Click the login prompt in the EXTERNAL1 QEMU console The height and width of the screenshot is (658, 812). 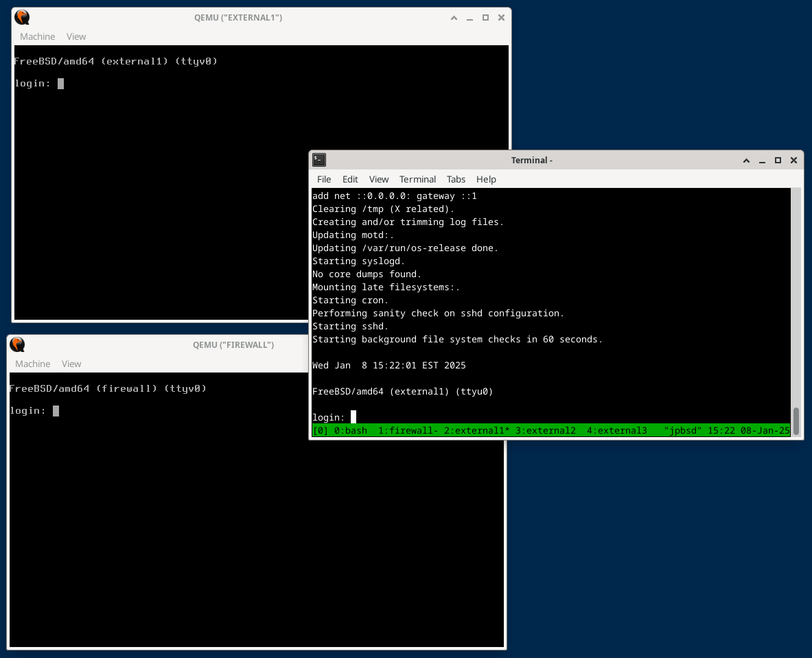32,83
